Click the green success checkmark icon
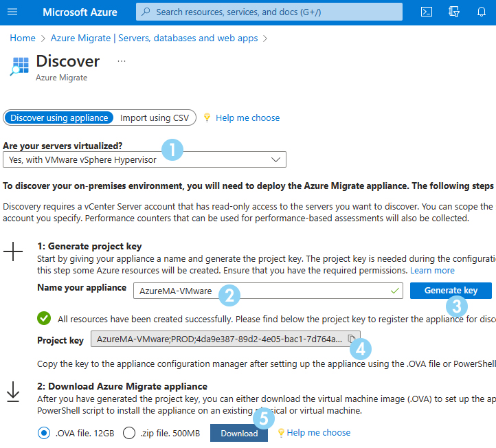The image size is (496, 448). click(x=44, y=318)
